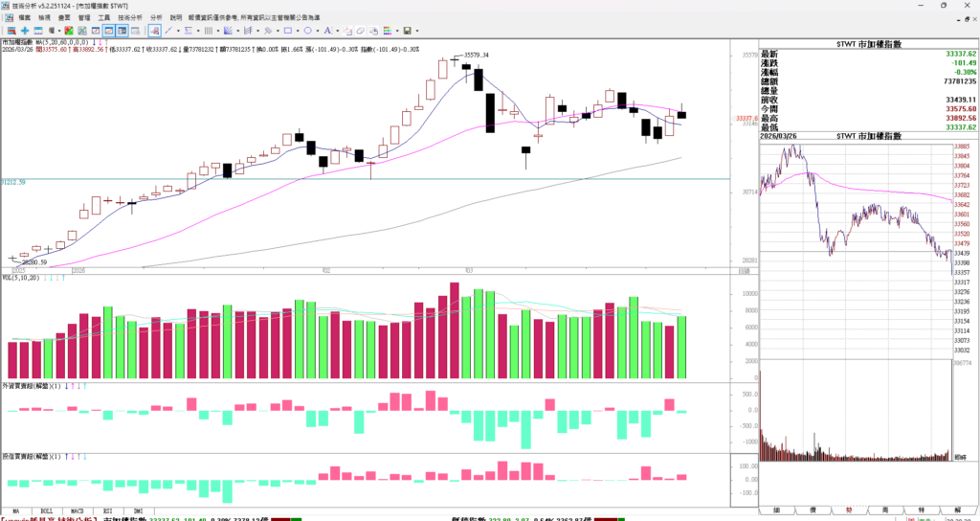This screenshot has height=521, width=980.
Task: Switch to the BOLL indicator tab
Action: (x=46, y=511)
